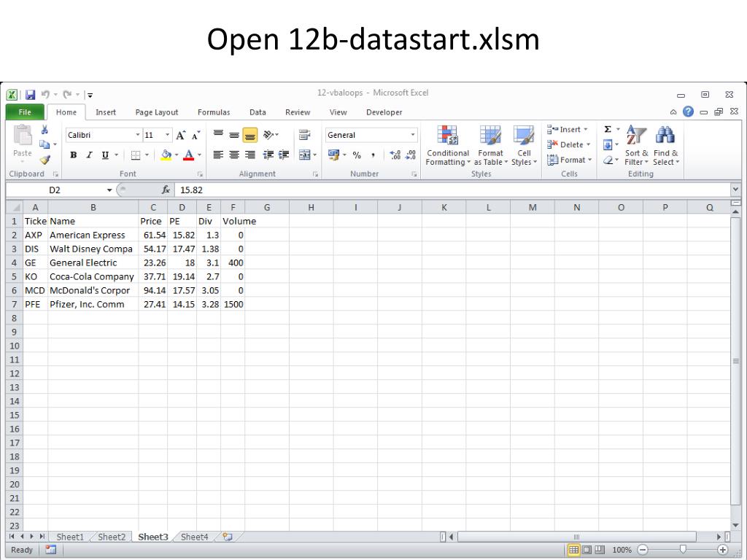Toggle Bottom Align alignment
The width and height of the screenshot is (747, 560).
(x=250, y=135)
